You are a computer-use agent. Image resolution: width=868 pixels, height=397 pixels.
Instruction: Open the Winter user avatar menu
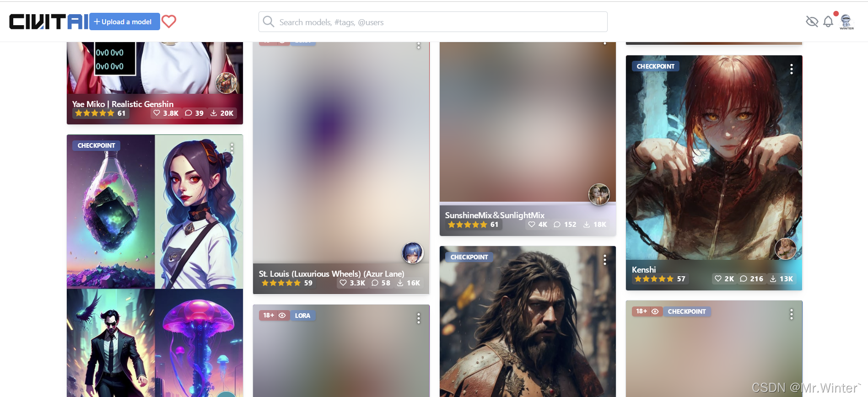pos(846,21)
